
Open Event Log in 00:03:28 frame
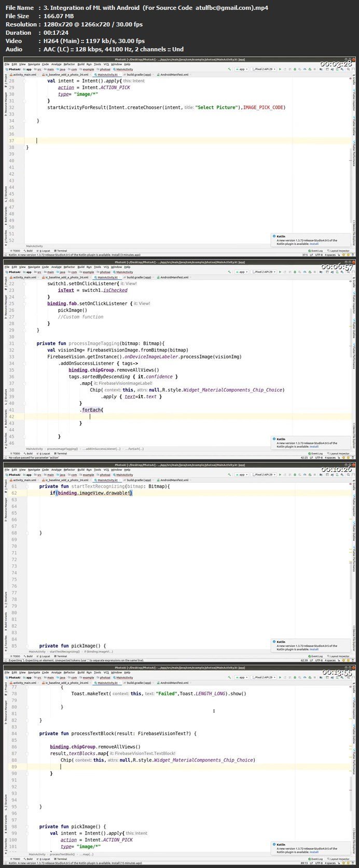pos(316,250)
